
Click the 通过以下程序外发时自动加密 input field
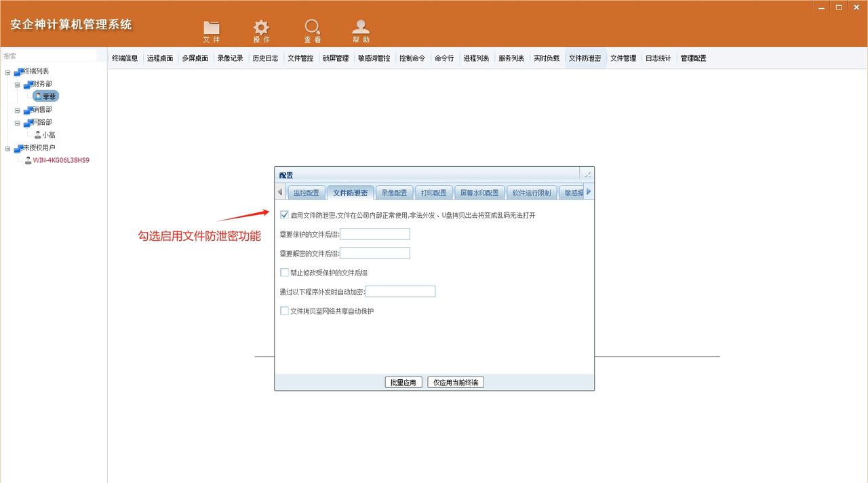(x=400, y=292)
